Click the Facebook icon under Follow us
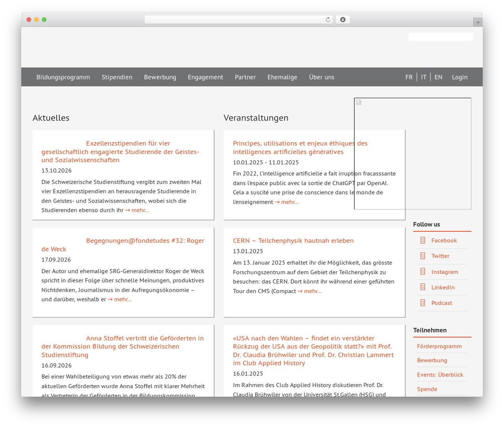The image size is (504, 427). coord(422,240)
